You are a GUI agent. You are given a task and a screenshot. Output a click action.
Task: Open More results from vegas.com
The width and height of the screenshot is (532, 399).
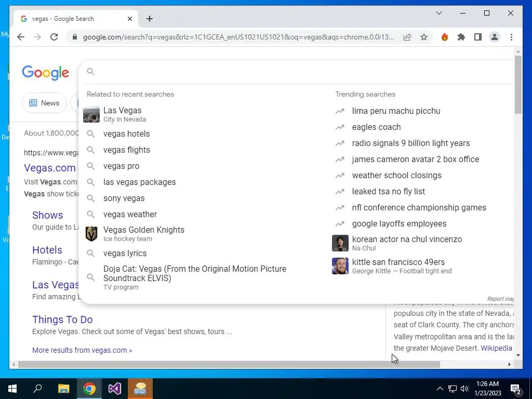click(82, 350)
